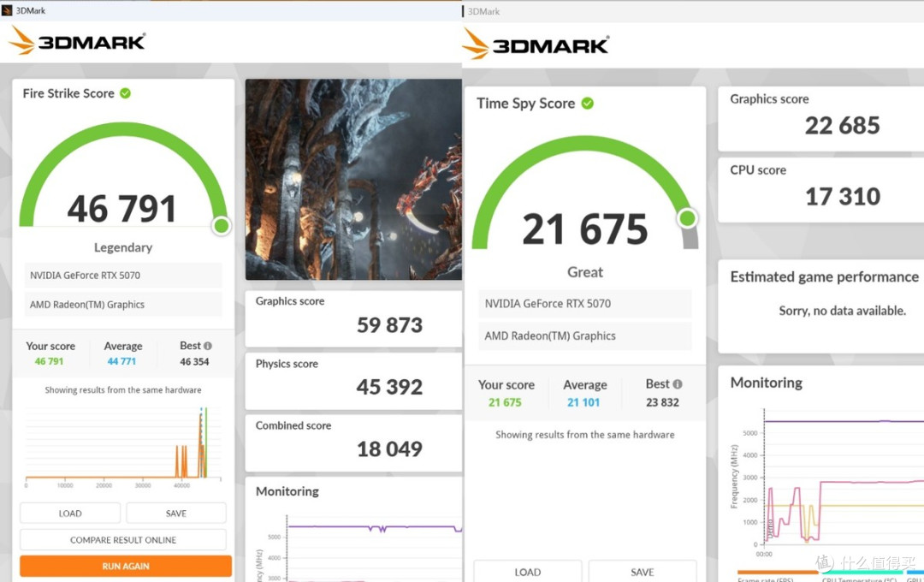
Task: Click SAVE in the Fire Strike window
Action: [176, 513]
